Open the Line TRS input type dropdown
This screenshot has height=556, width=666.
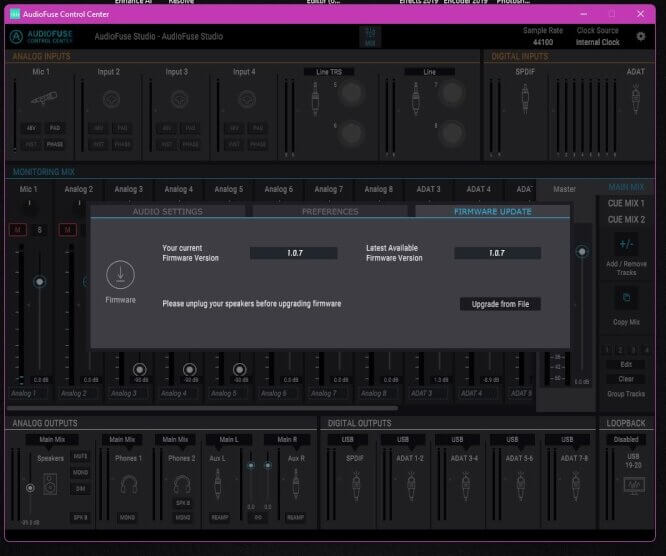coord(329,72)
